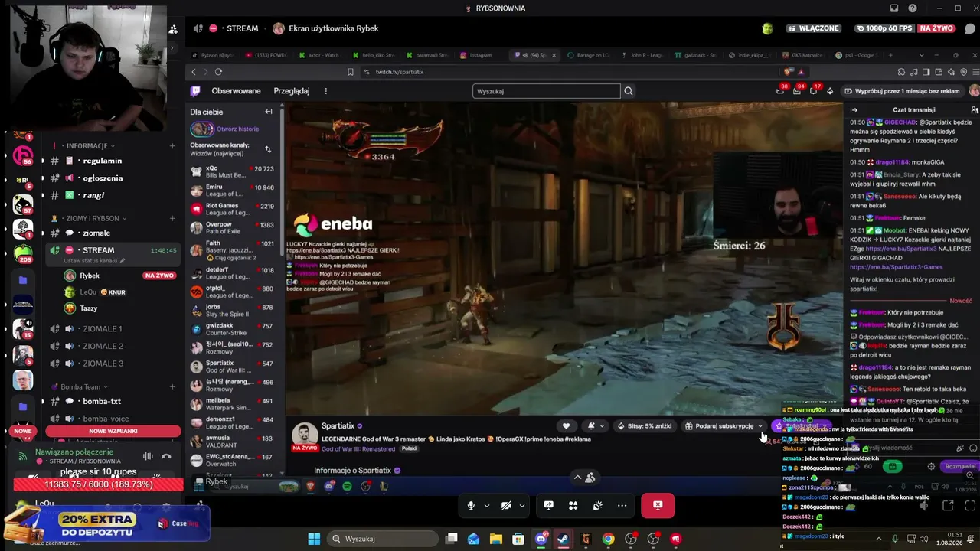Click God of War III: Remastered link

(x=358, y=449)
